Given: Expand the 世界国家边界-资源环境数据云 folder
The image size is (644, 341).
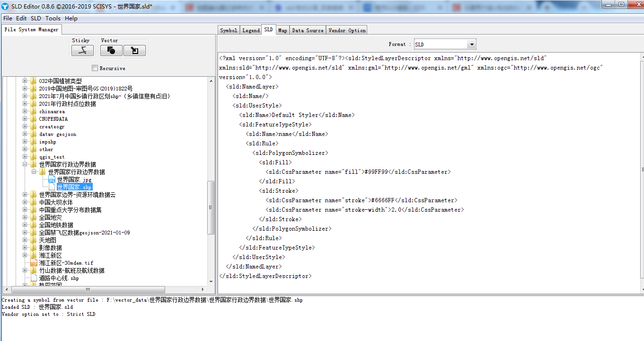Looking at the screenshot, I should coord(25,195).
